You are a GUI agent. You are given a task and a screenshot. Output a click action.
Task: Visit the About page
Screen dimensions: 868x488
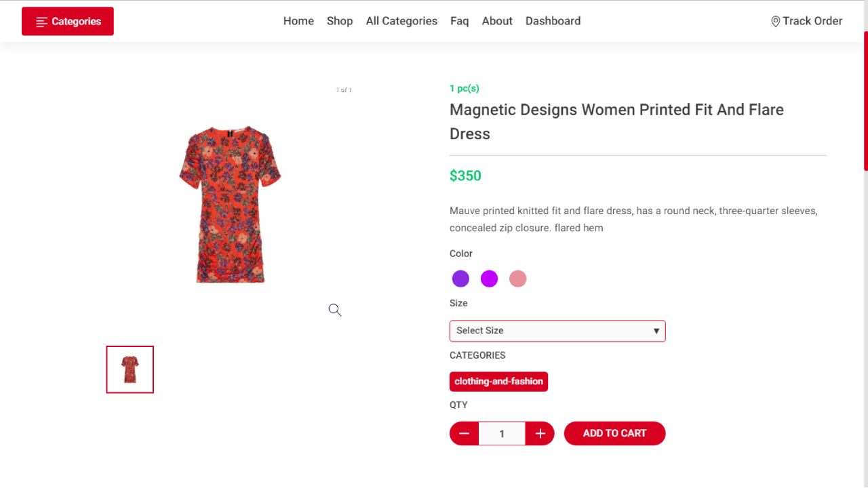(497, 21)
